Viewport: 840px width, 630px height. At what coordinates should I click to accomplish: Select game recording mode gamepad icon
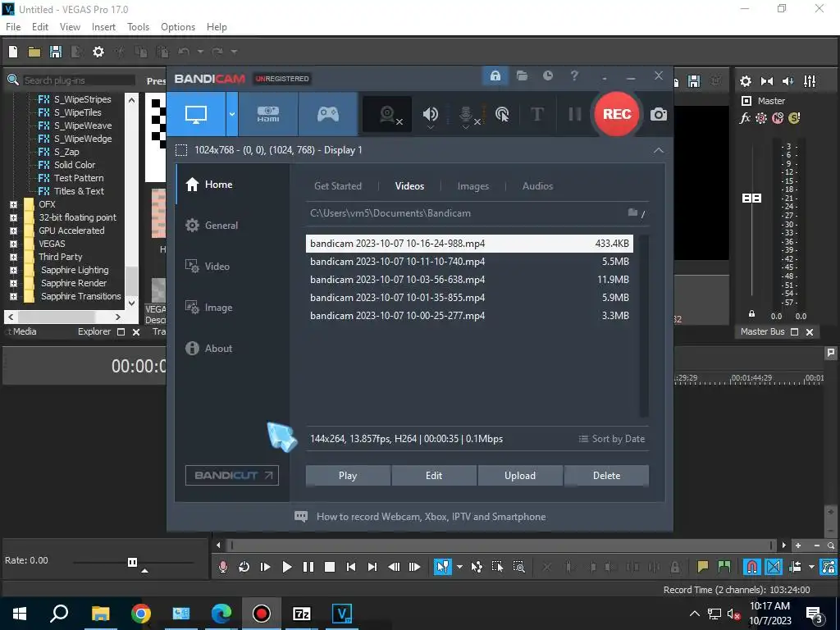328,114
